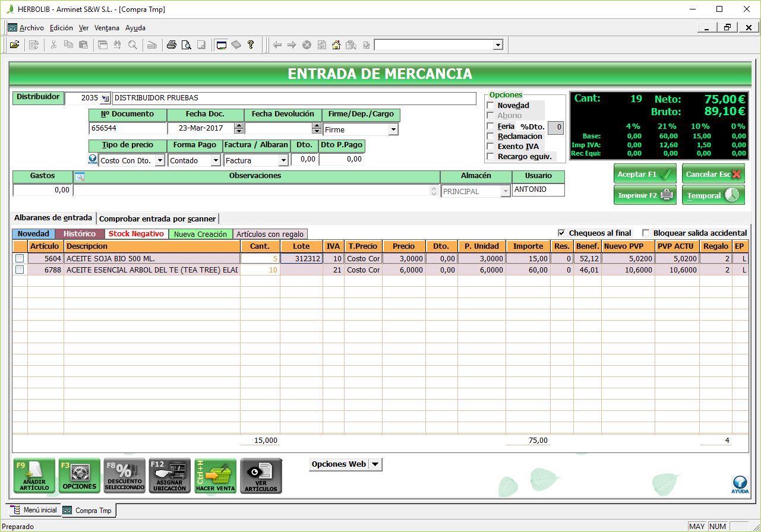Click the Temporal button

pyautogui.click(x=713, y=195)
